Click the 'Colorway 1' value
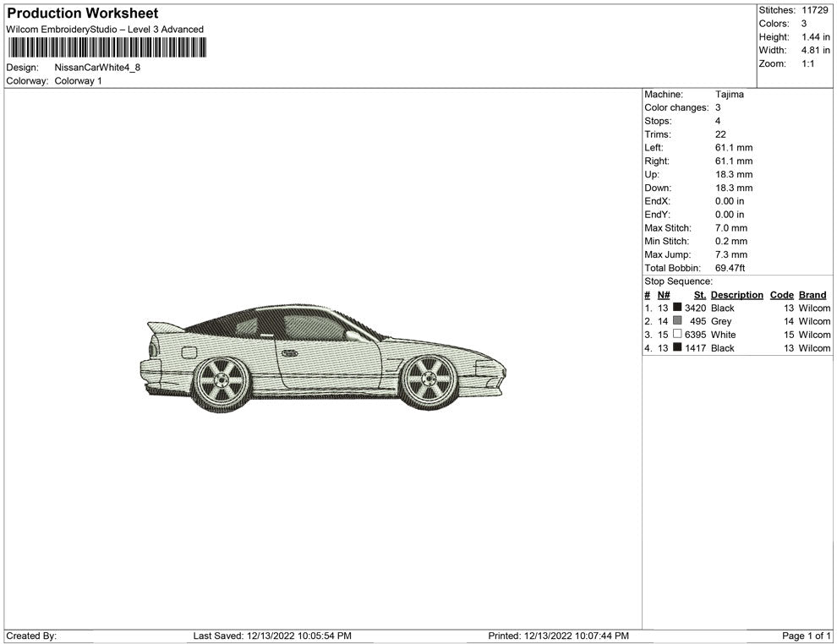This screenshot has width=837, height=644. (78, 80)
